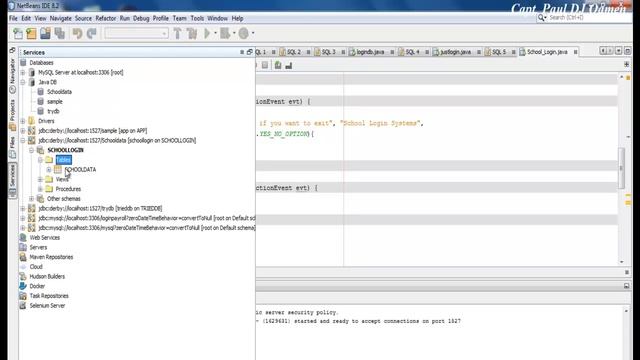Viewport: 640px width, 360px height.
Task: Open the project configuration combo box
Action: pos(136,33)
